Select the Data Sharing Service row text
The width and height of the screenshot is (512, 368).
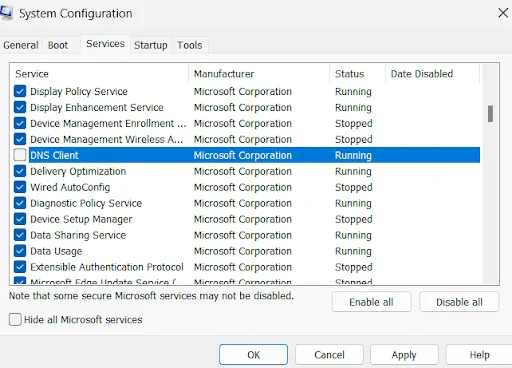pos(78,235)
